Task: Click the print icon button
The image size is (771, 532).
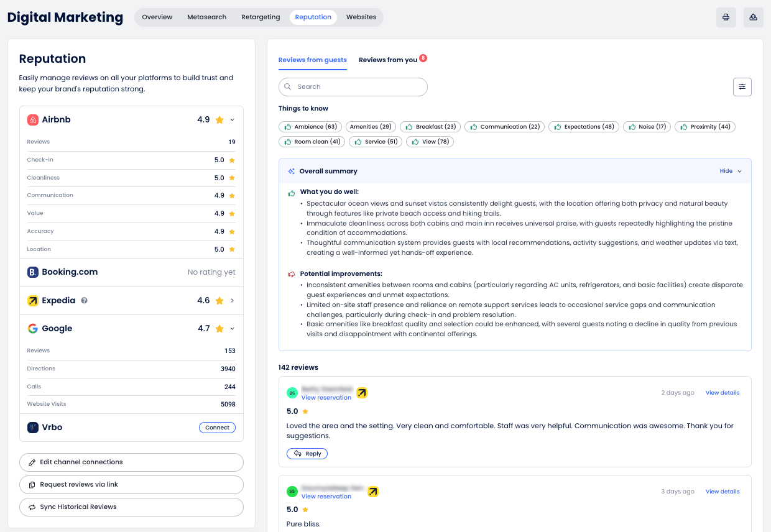Action: pos(726,17)
